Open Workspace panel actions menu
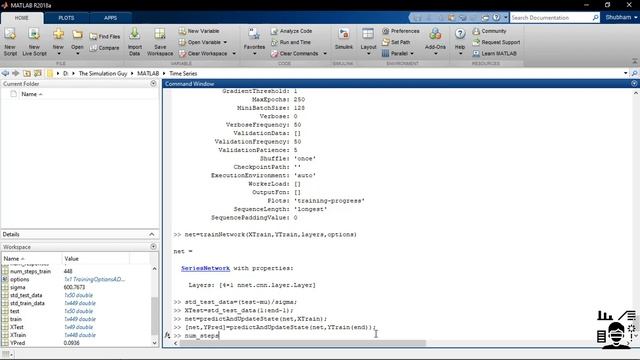Viewport: 640px width, 360px height. (x=153, y=247)
